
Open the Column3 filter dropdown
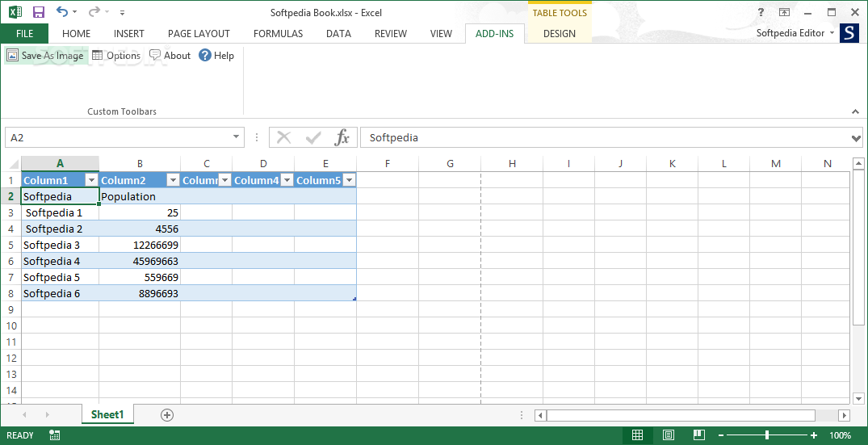[224, 180]
